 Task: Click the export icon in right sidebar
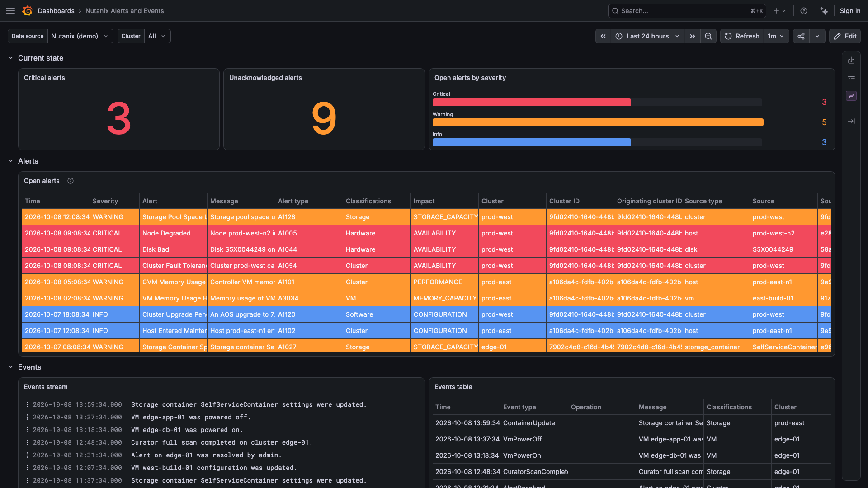pos(851,61)
